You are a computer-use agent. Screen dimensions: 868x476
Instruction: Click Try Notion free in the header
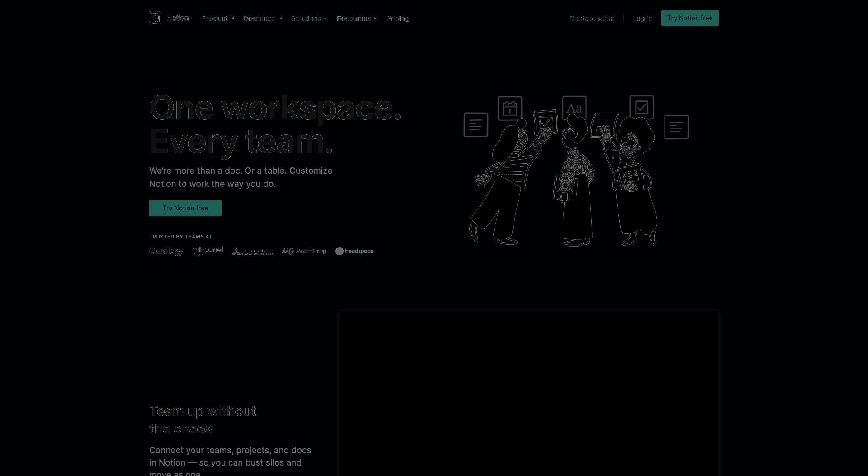(x=690, y=18)
